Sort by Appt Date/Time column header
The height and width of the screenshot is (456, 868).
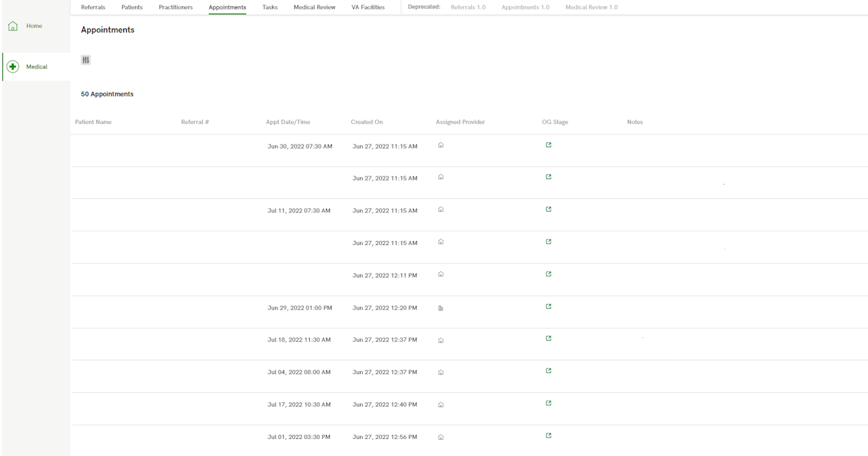pyautogui.click(x=288, y=122)
